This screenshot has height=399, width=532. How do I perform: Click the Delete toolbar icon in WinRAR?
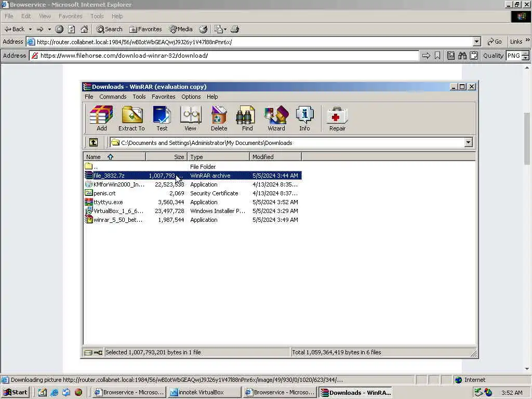[x=219, y=118]
